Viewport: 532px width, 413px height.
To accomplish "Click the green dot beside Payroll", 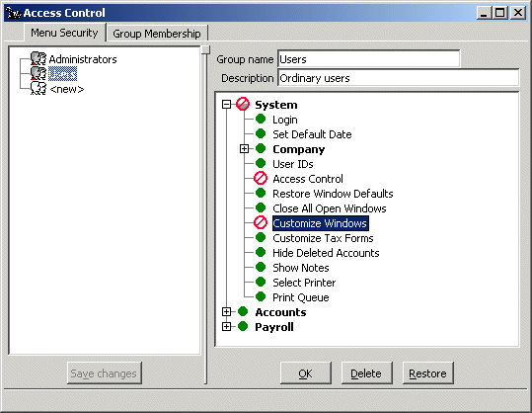I will pyautogui.click(x=243, y=326).
